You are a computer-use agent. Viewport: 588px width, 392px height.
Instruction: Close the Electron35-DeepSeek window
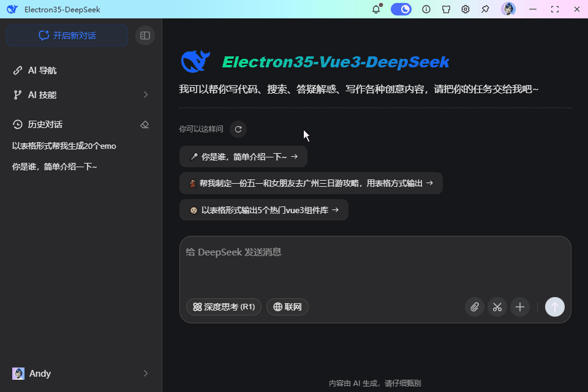pyautogui.click(x=577, y=9)
